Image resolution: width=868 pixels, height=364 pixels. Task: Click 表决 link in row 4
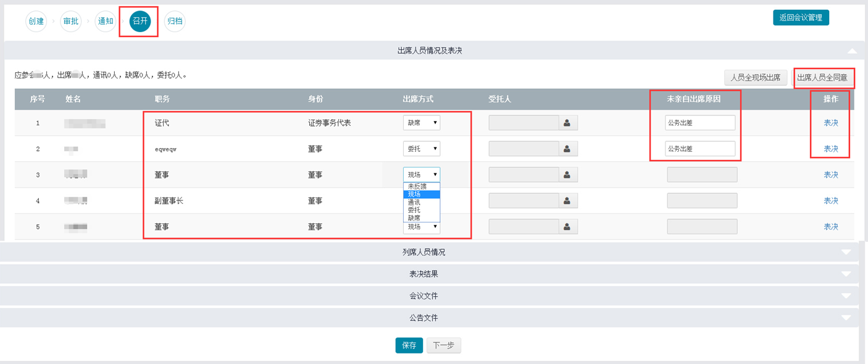[x=831, y=201]
